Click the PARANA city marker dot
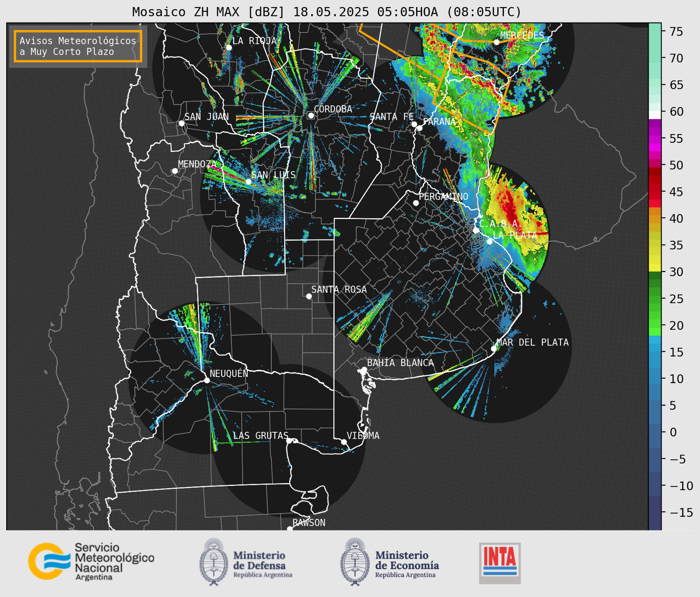 coord(420,128)
